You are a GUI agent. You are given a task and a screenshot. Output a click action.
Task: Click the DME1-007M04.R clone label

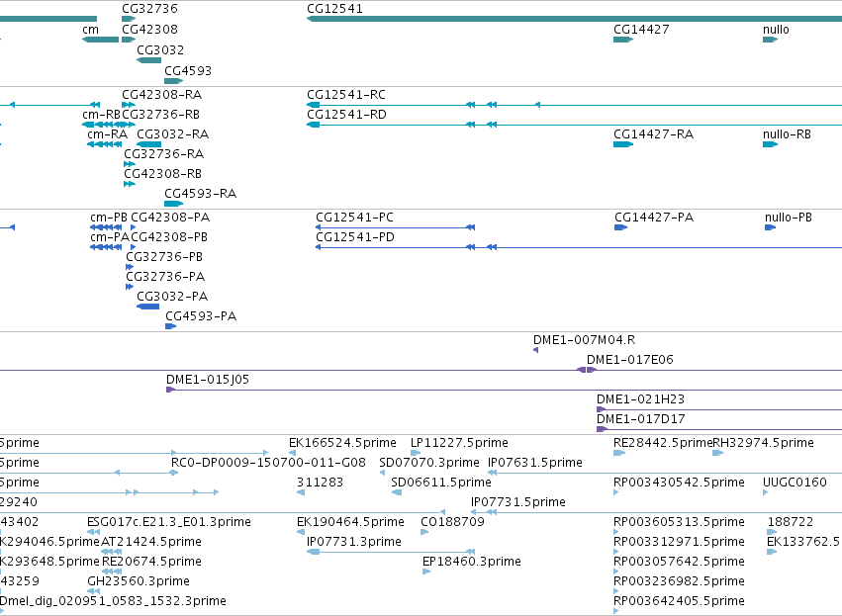click(584, 340)
